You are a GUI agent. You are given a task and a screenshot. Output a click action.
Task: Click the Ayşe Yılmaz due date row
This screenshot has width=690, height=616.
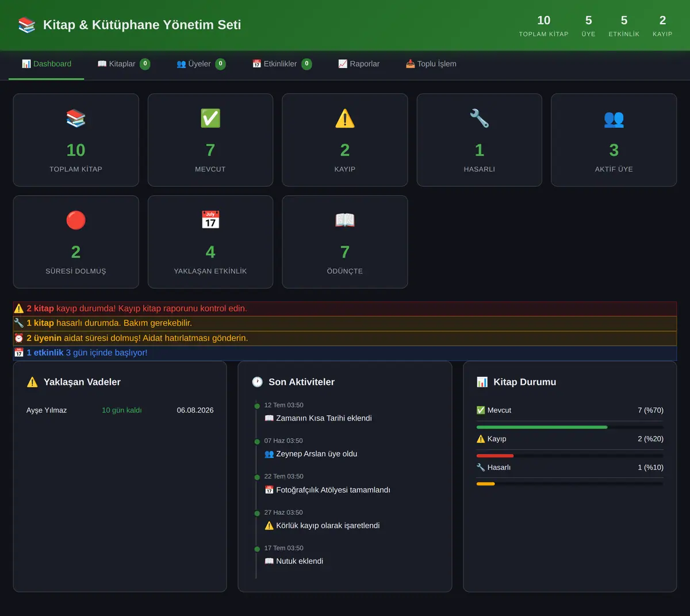[120, 410]
